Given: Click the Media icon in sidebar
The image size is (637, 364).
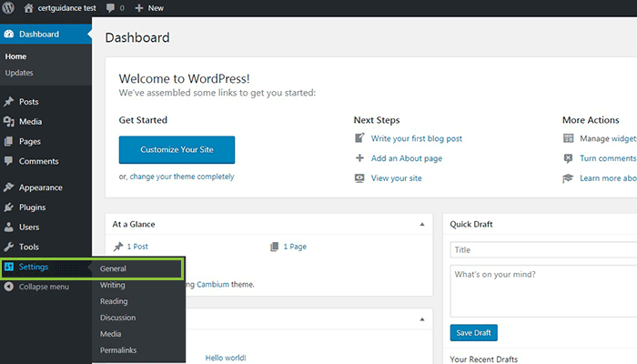Looking at the screenshot, I should [x=8, y=121].
